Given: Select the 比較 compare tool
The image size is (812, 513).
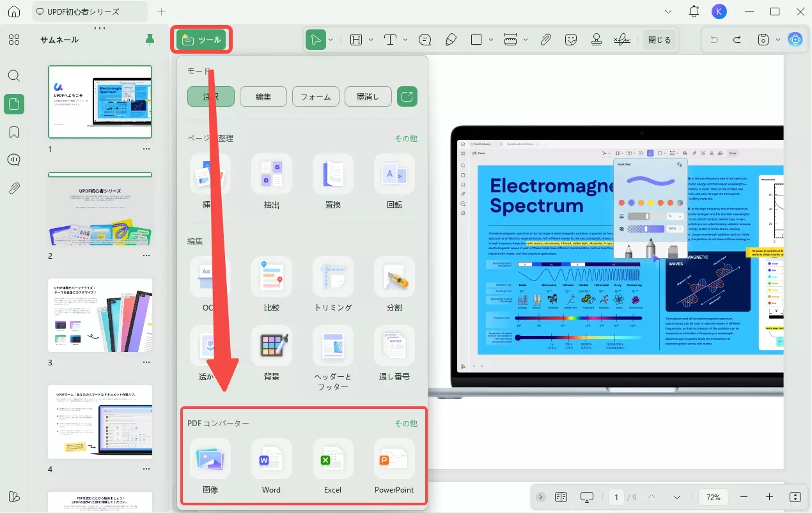Looking at the screenshot, I should pos(271,277).
